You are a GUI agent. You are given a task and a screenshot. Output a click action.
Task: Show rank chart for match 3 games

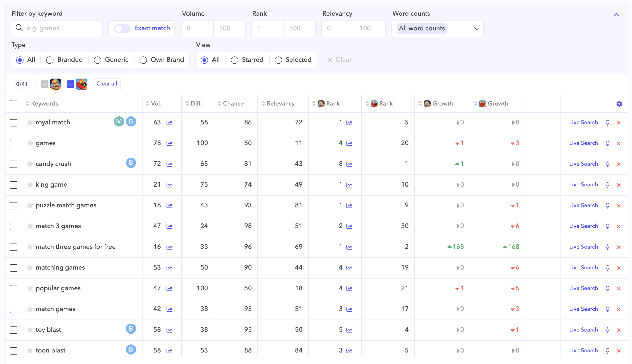click(349, 226)
